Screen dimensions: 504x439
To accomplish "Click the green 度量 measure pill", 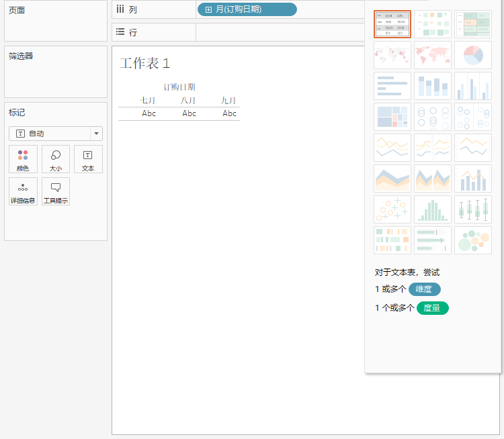I will (432, 308).
